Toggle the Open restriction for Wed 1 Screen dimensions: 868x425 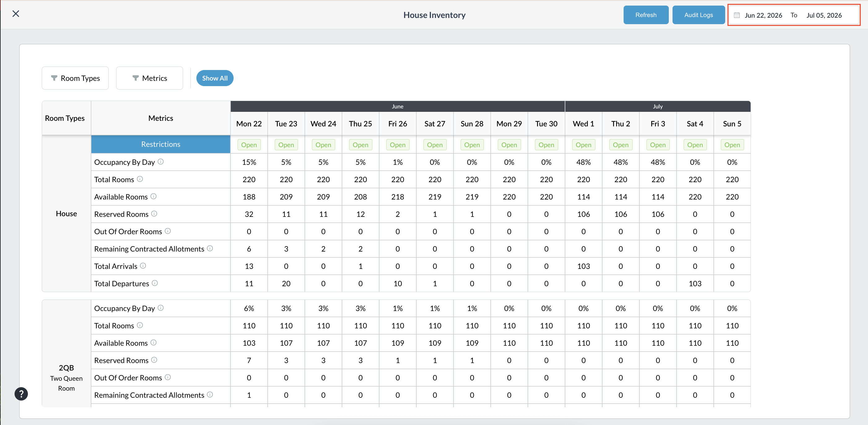[583, 145]
